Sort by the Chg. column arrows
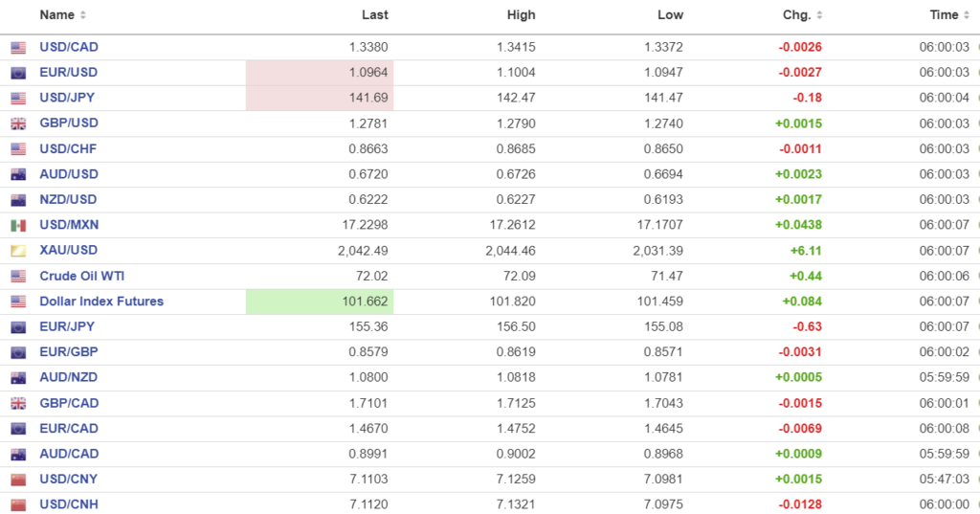This screenshot has width=980, height=514. (819, 15)
